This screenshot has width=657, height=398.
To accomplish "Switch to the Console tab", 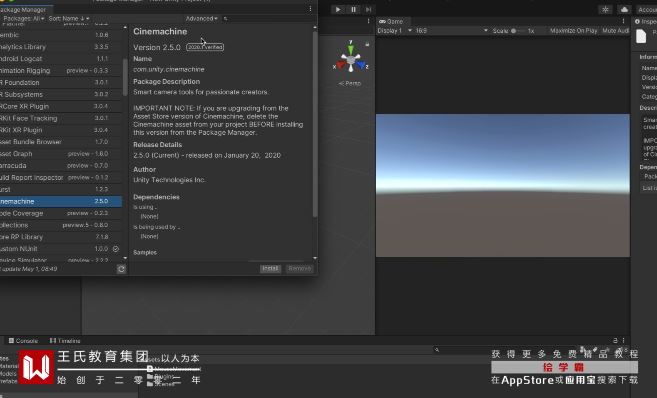I will click(x=23, y=341).
